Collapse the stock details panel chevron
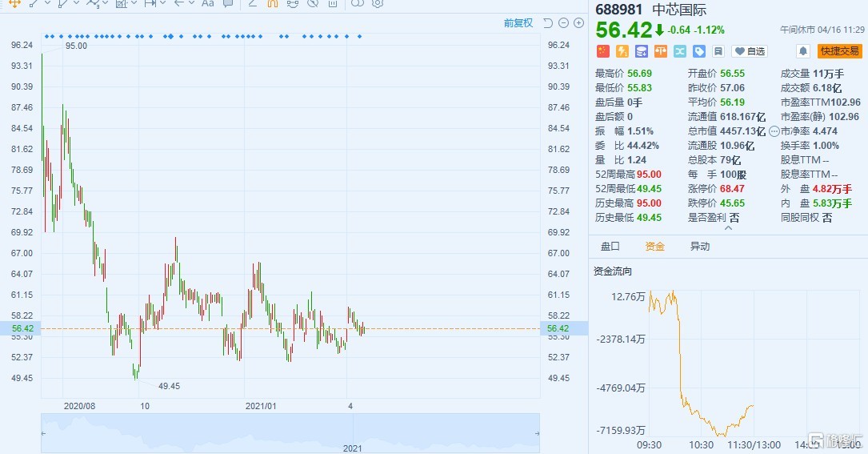 point(728,228)
